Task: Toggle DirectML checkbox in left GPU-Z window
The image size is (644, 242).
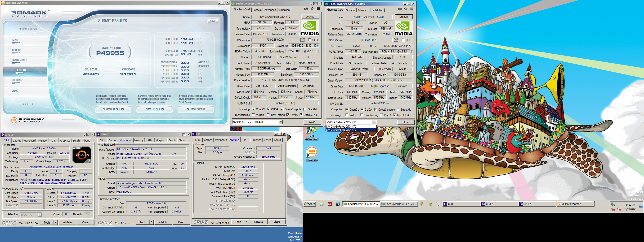Action: (305, 109)
